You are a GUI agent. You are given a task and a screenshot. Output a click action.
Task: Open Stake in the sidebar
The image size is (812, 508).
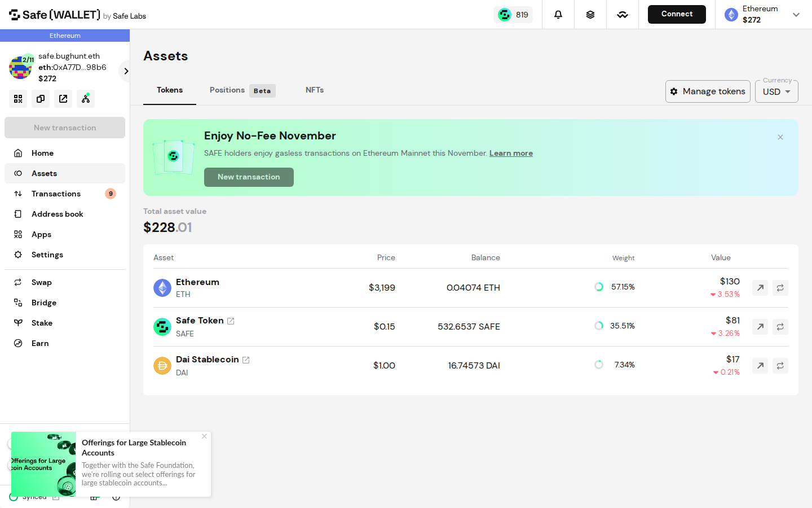pyautogui.click(x=65, y=323)
